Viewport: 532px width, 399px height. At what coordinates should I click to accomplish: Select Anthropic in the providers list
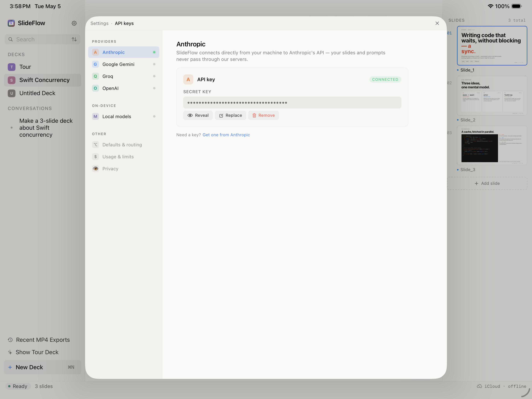pyautogui.click(x=124, y=52)
